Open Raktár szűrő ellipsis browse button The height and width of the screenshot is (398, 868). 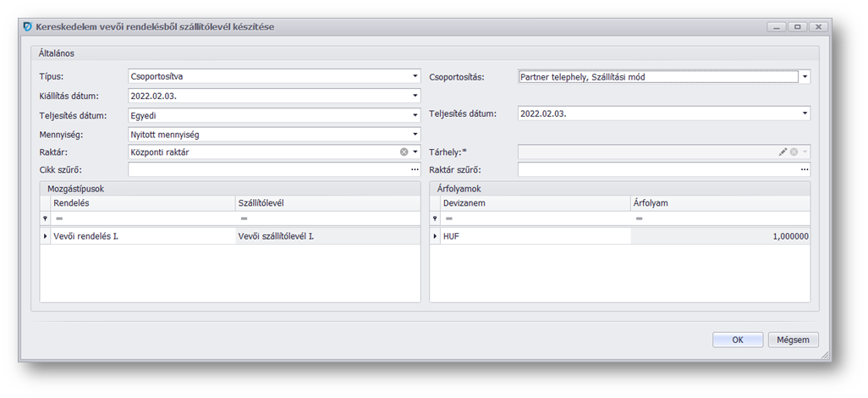click(x=805, y=170)
